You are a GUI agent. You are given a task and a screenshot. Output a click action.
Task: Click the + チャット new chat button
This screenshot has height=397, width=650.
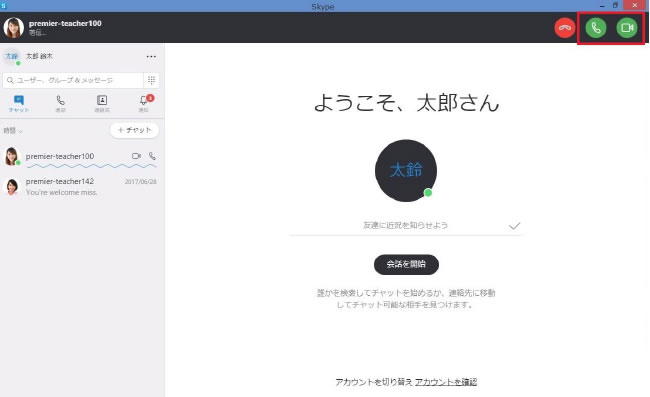(134, 130)
